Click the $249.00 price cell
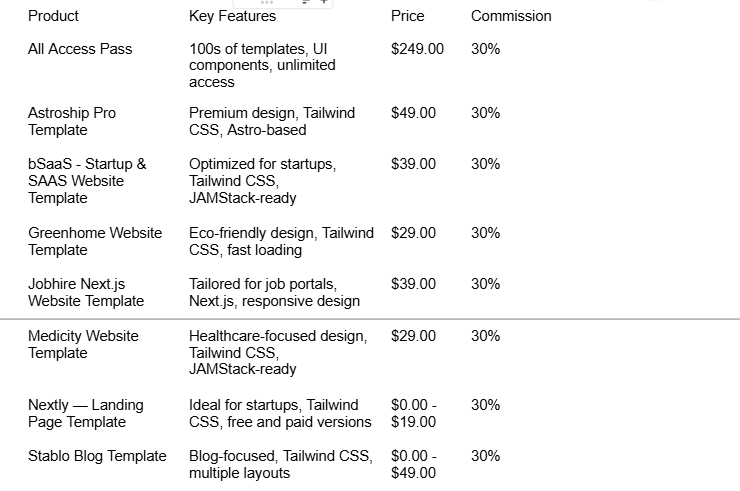 click(417, 49)
